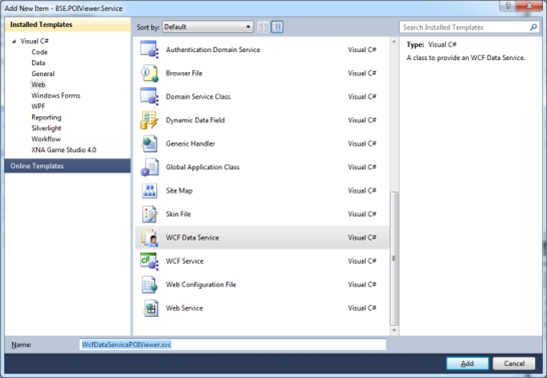Select the Skin File template icon
The image size is (547, 378).
pos(149,214)
